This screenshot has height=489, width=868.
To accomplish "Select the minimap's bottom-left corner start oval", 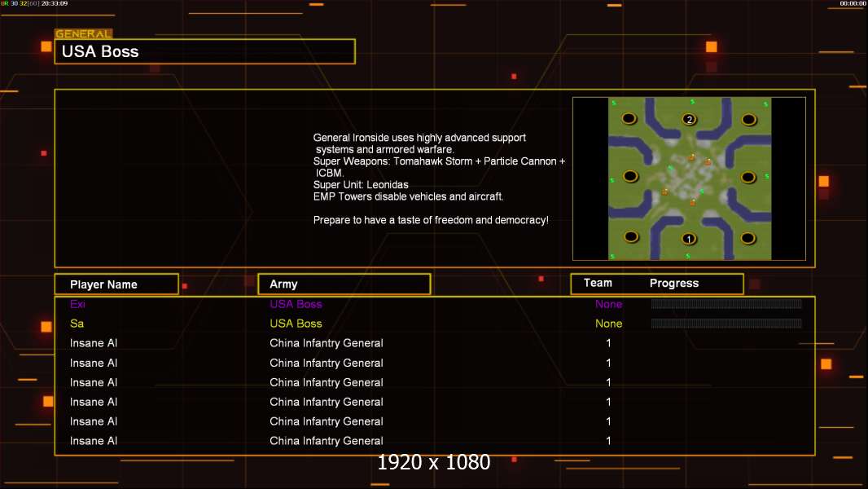I will (631, 237).
